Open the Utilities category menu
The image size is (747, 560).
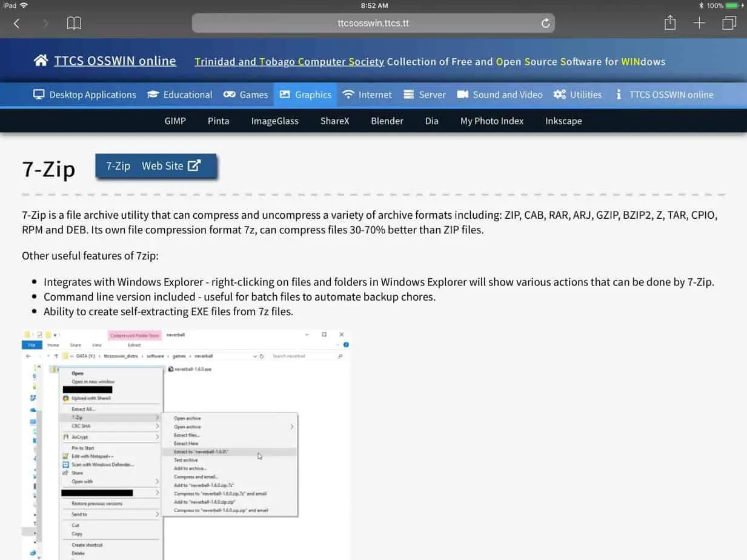[x=585, y=95]
